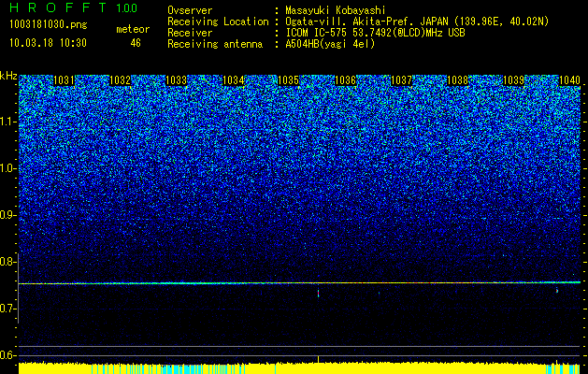Click the meteor count value 46
This screenshot has width=588, height=374.
point(136,43)
